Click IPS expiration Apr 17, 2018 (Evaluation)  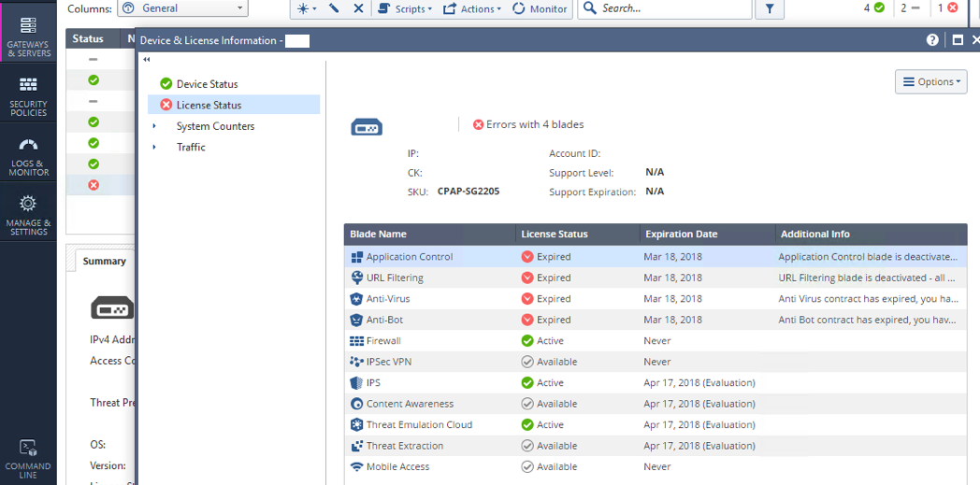coord(699,382)
